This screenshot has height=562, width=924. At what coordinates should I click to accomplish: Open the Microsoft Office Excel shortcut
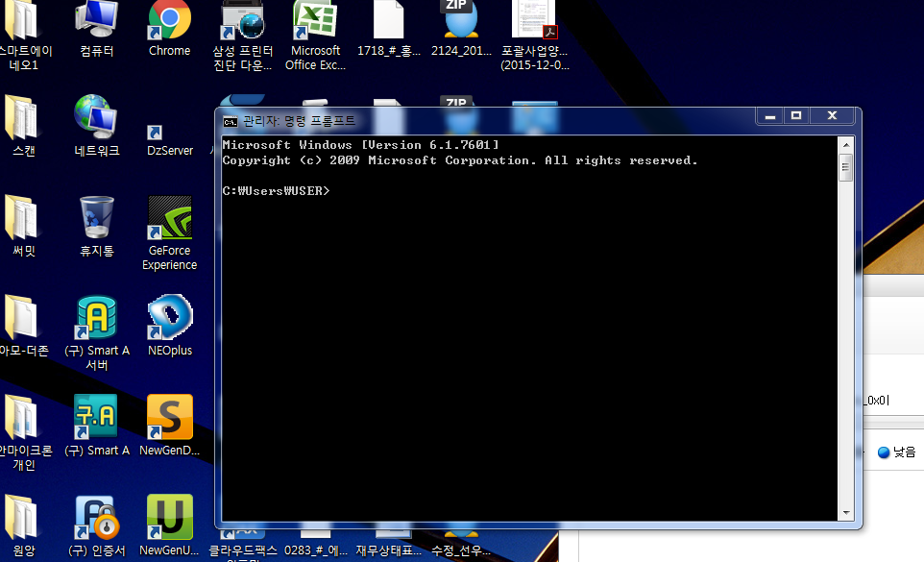315,36
